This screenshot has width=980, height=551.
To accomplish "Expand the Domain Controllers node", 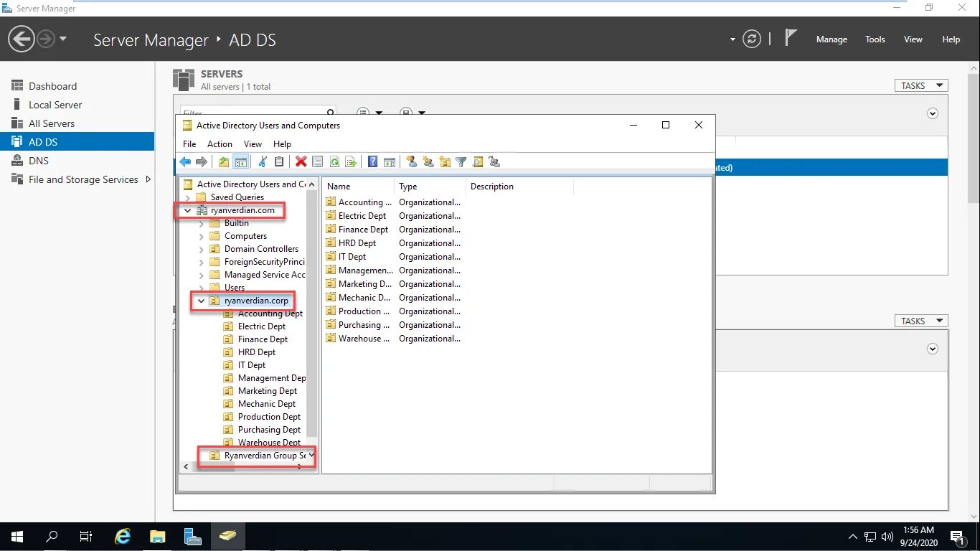I will pyautogui.click(x=202, y=249).
